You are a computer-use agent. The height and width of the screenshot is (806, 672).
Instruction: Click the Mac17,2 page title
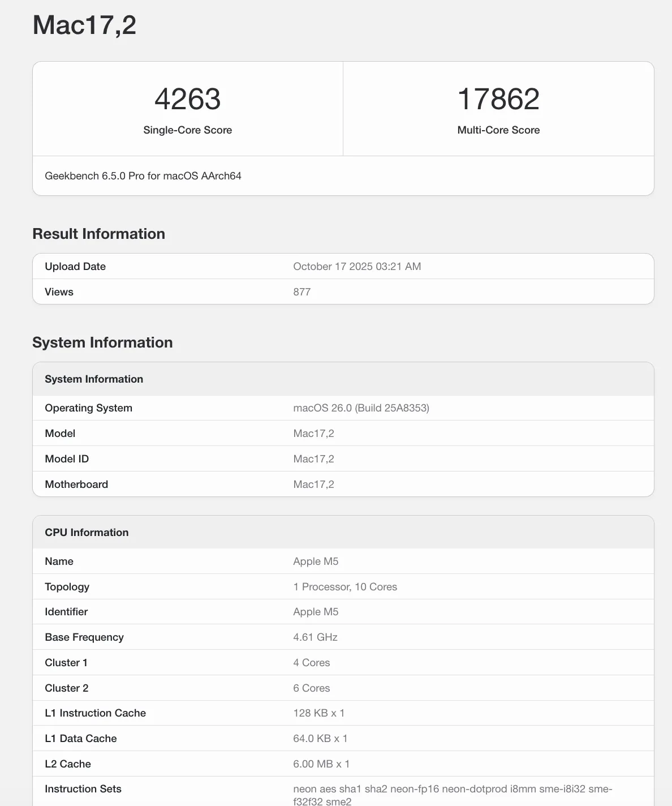click(x=84, y=25)
